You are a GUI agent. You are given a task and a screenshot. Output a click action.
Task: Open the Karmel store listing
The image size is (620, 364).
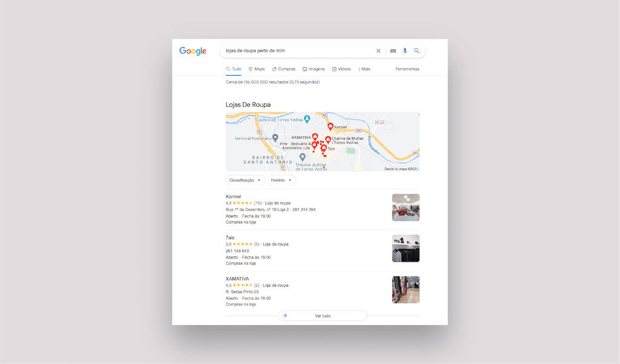click(x=233, y=197)
